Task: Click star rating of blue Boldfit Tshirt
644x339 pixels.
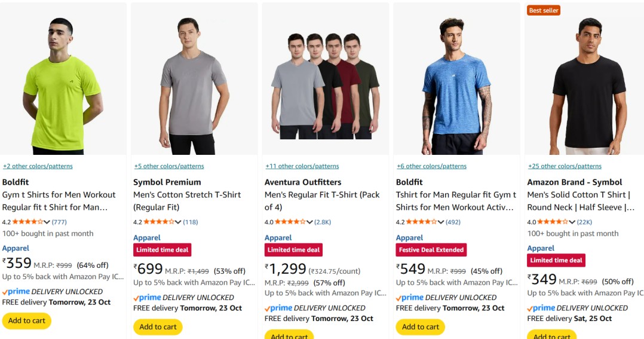Action: click(x=421, y=222)
